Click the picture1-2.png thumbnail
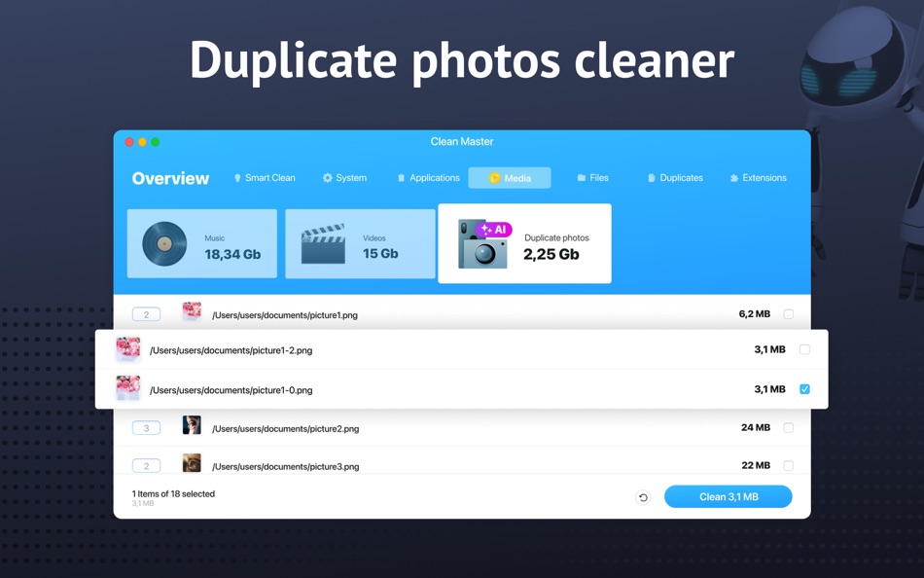Screen dimensions: 924x578 click(127, 349)
